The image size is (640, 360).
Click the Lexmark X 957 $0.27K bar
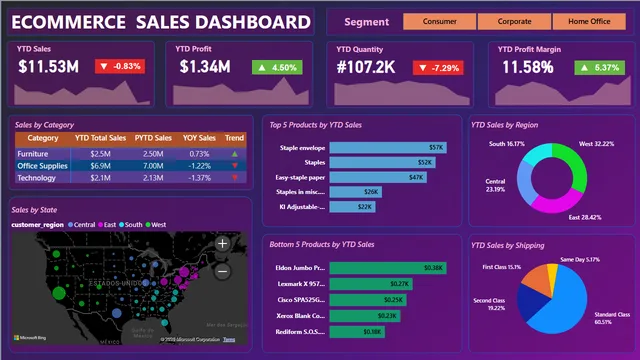[371, 284]
